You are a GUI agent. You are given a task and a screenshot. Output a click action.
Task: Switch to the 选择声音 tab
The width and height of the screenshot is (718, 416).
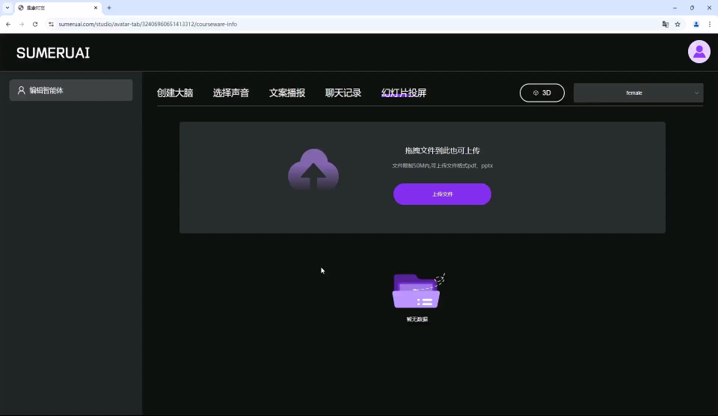tap(231, 93)
